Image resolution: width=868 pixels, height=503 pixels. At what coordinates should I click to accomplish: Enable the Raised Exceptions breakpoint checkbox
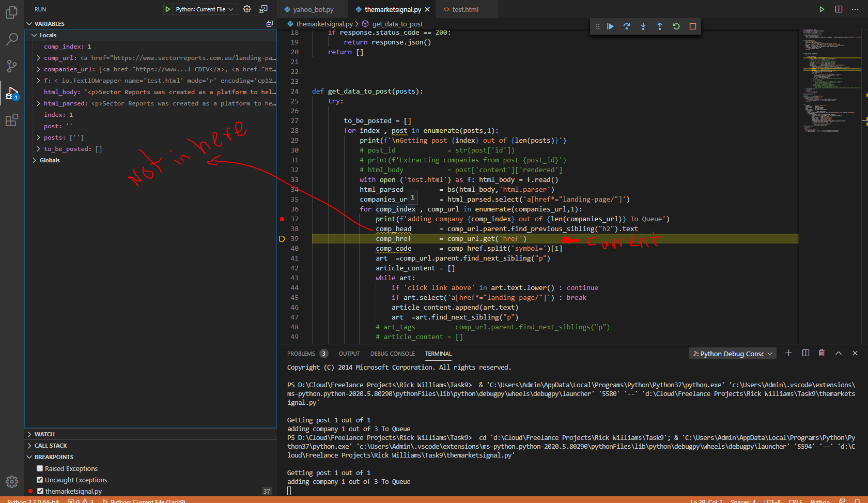click(40, 468)
